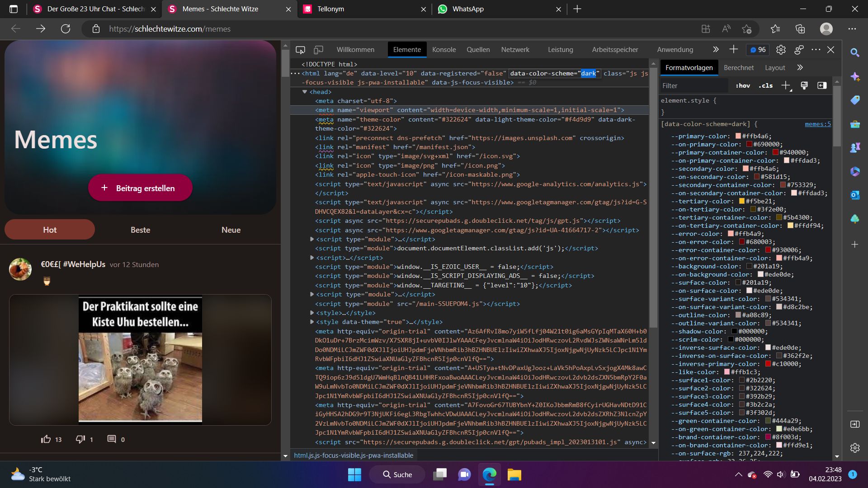Add new style rule plus icon
Viewport: 868px width, 488px height.
coord(786,85)
